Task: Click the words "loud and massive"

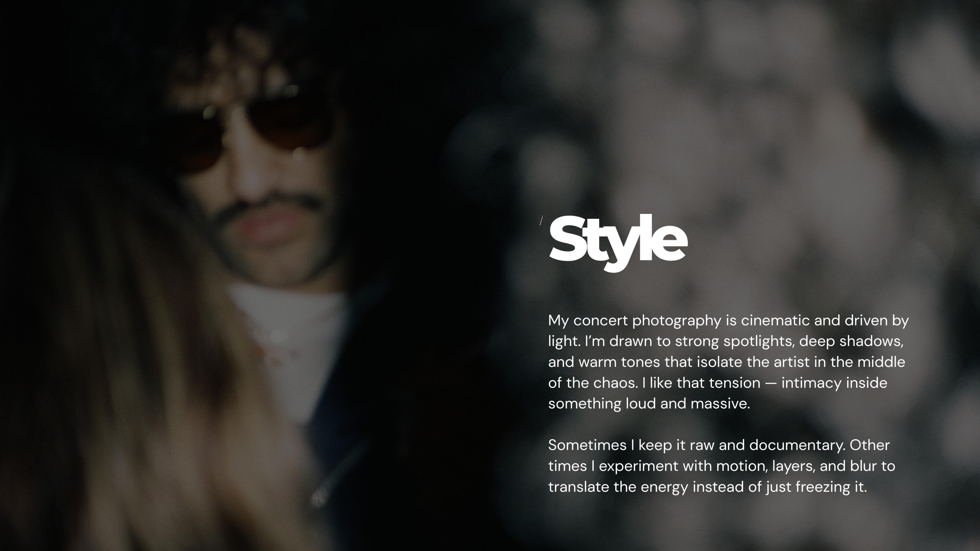Action: (688, 403)
